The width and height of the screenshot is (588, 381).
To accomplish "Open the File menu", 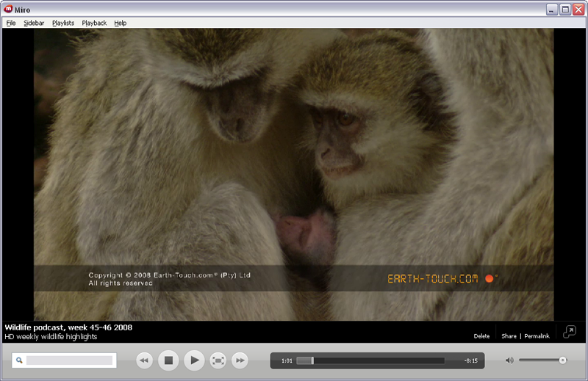I will pyautogui.click(x=11, y=23).
